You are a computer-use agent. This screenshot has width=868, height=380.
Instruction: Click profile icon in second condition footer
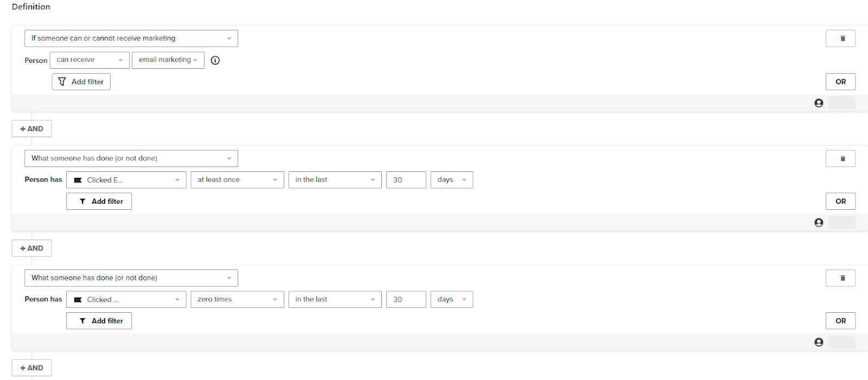pyautogui.click(x=819, y=223)
